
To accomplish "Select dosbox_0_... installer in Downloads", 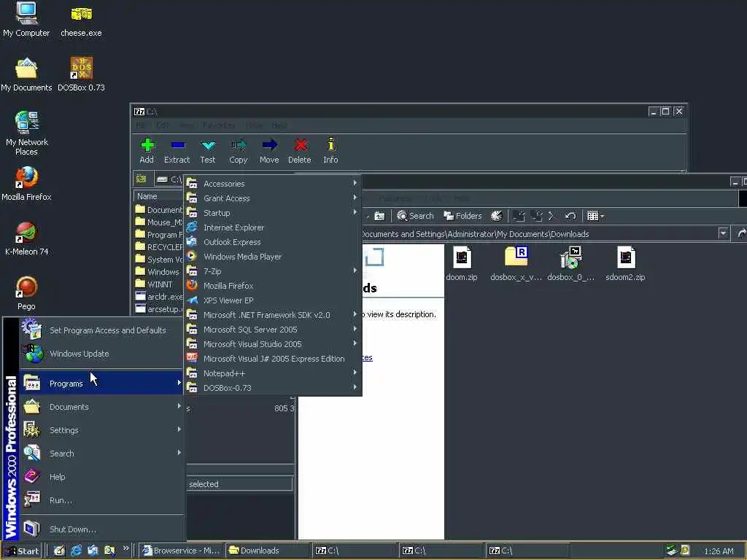I will point(570,264).
